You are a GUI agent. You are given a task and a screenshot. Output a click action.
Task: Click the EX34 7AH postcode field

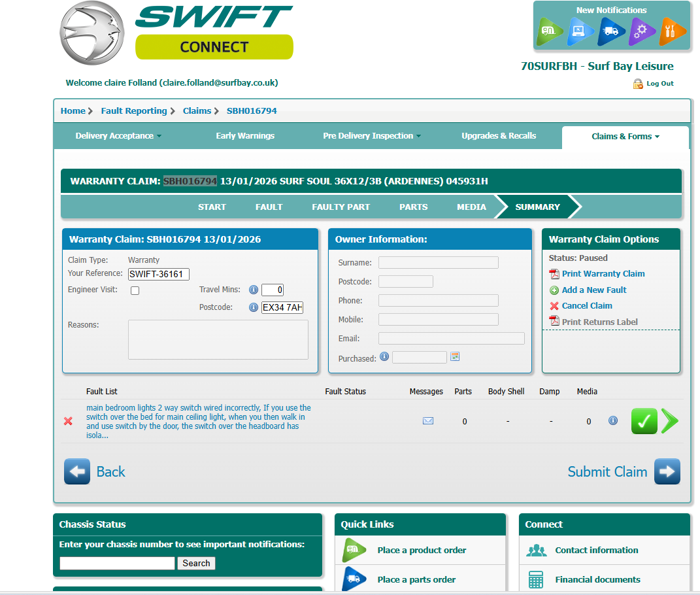click(282, 307)
